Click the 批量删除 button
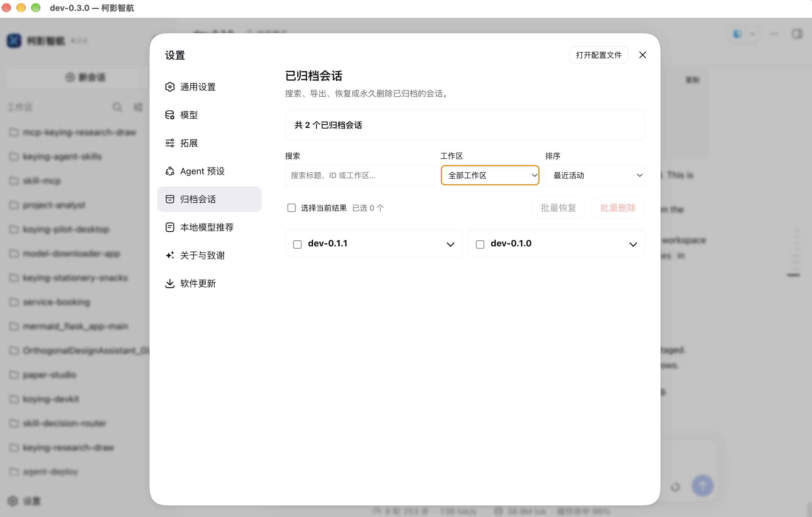Screen dimensions: 812x517 coord(618,208)
